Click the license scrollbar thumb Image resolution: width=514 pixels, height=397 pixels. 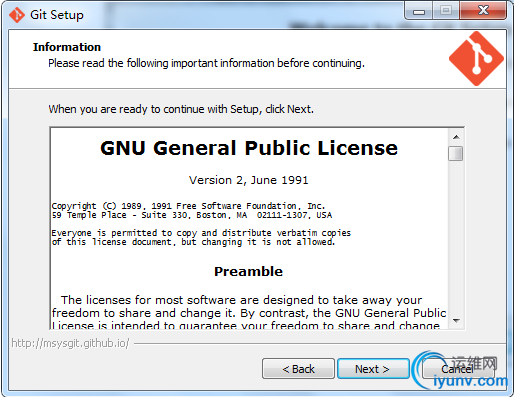point(456,154)
